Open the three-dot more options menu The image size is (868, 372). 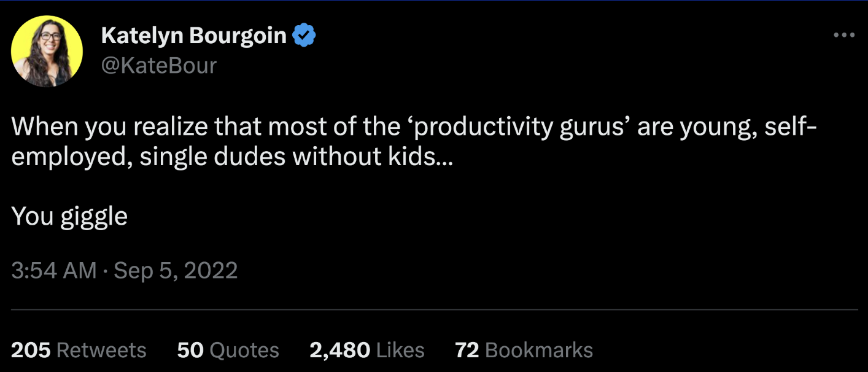(x=844, y=36)
